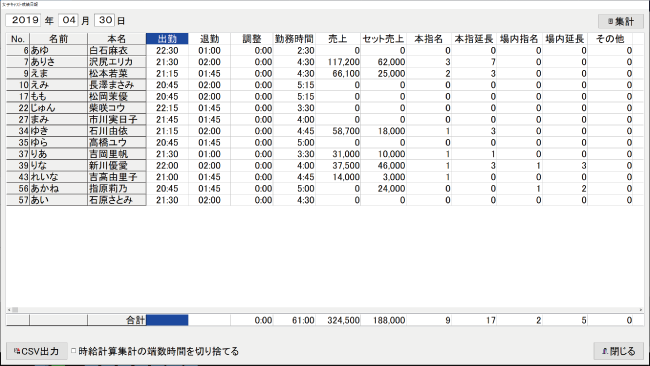Click the horizontal scrollbar thumb
This screenshot has width=650, height=366.
tap(15, 310)
